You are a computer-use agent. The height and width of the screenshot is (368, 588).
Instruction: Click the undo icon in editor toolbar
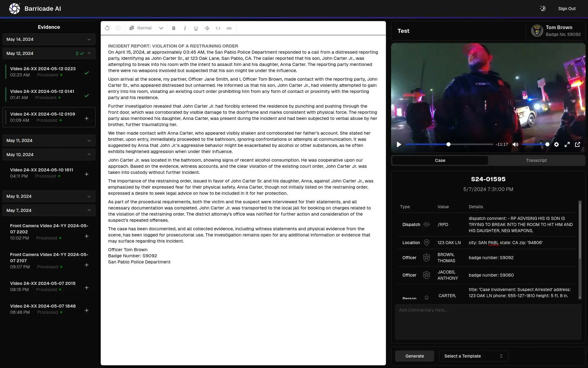click(107, 28)
